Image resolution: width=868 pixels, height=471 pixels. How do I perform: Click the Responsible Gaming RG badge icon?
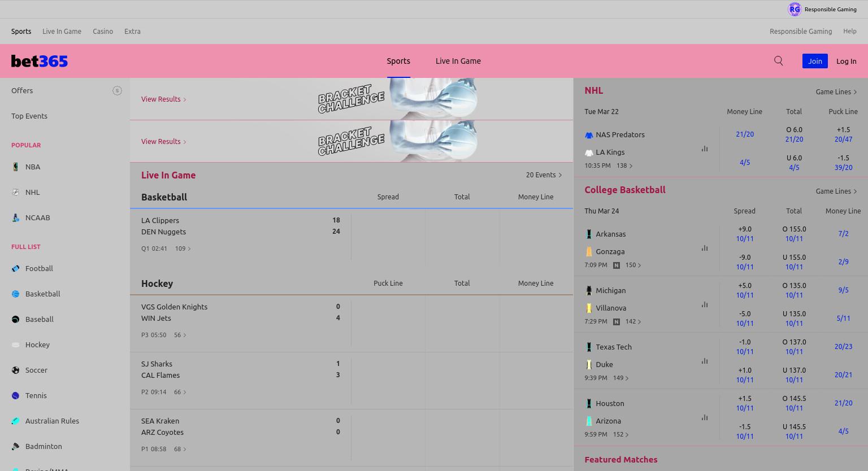tap(795, 9)
